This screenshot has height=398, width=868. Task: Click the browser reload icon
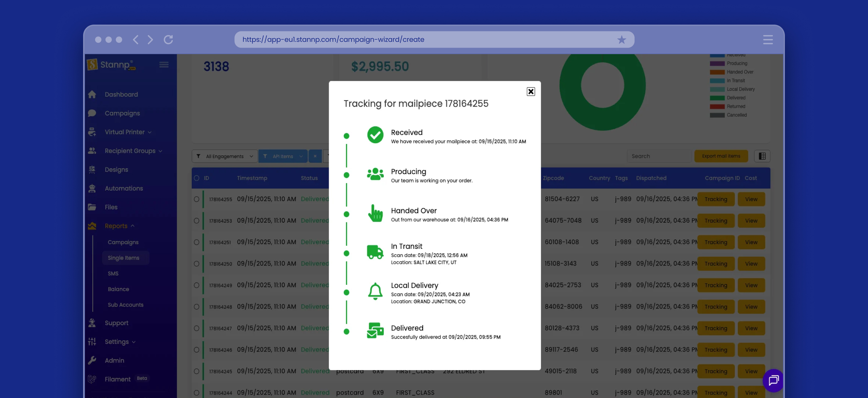click(x=168, y=40)
